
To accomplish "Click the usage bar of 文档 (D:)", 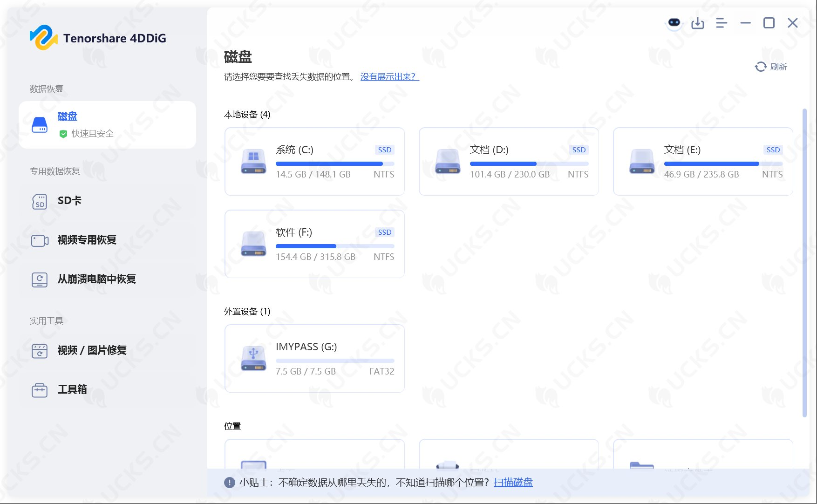I will (529, 163).
